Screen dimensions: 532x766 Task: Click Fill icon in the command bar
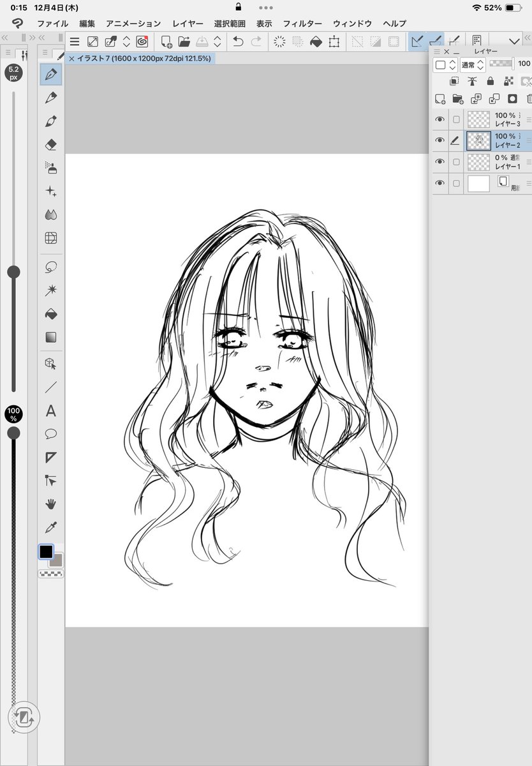[x=316, y=42]
